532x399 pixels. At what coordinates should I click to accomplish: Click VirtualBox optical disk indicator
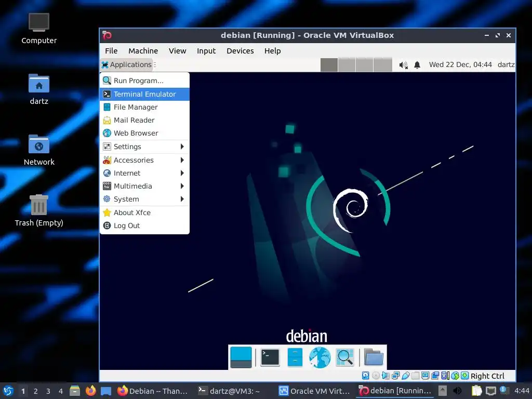coord(376,376)
